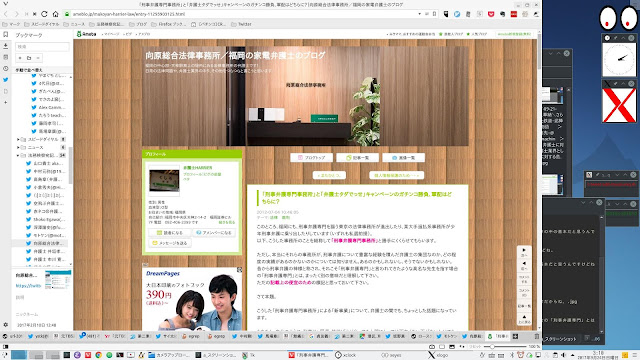Open the Downloads panel icon
Screen dimensions: 640x360
click(5, 46)
